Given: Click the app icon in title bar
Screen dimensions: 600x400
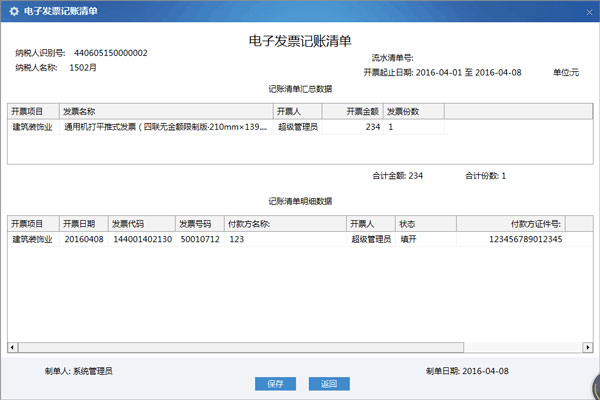Looking at the screenshot, I should [x=11, y=9].
